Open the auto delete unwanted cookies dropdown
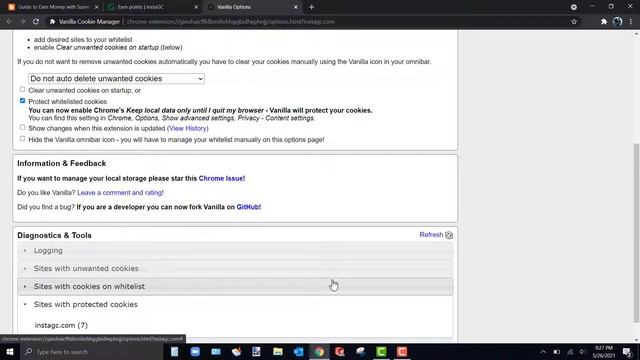Screen dimensions: 640x360 click(x=116, y=78)
